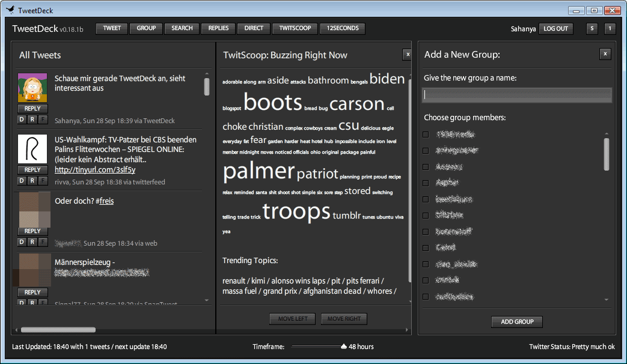
Task: Open the tinyurl.com/3slf5y link
Action: coord(95,170)
